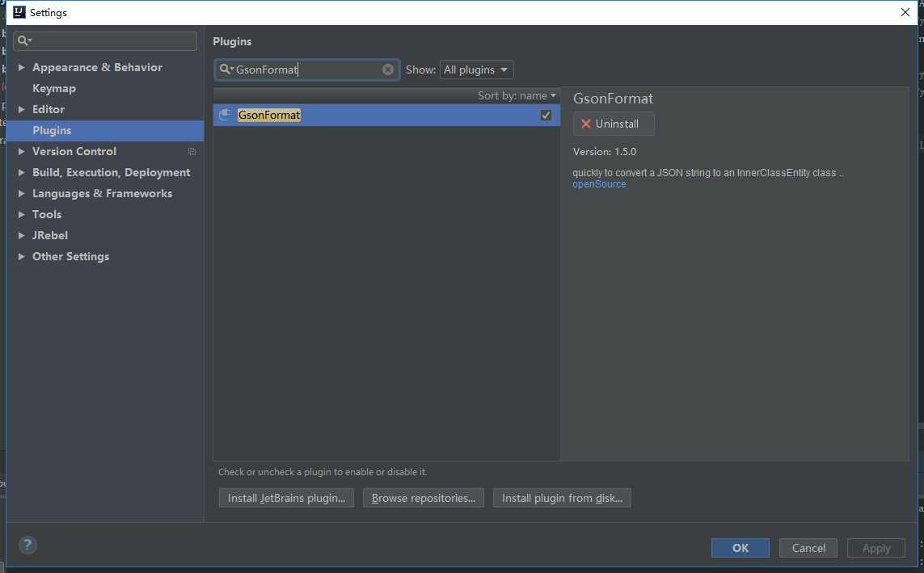Expand the Version Control node
Image resolution: width=924 pixels, height=573 pixels.
point(21,151)
